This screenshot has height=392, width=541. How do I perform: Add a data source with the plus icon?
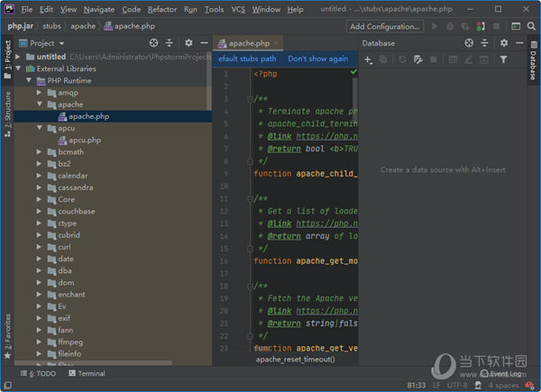pos(368,59)
